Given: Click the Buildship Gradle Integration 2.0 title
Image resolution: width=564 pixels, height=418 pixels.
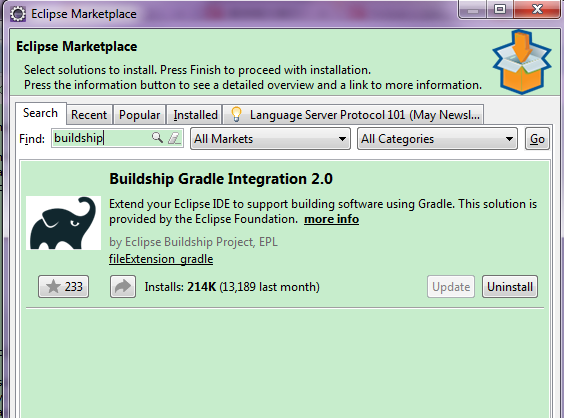Looking at the screenshot, I should pos(221,179).
